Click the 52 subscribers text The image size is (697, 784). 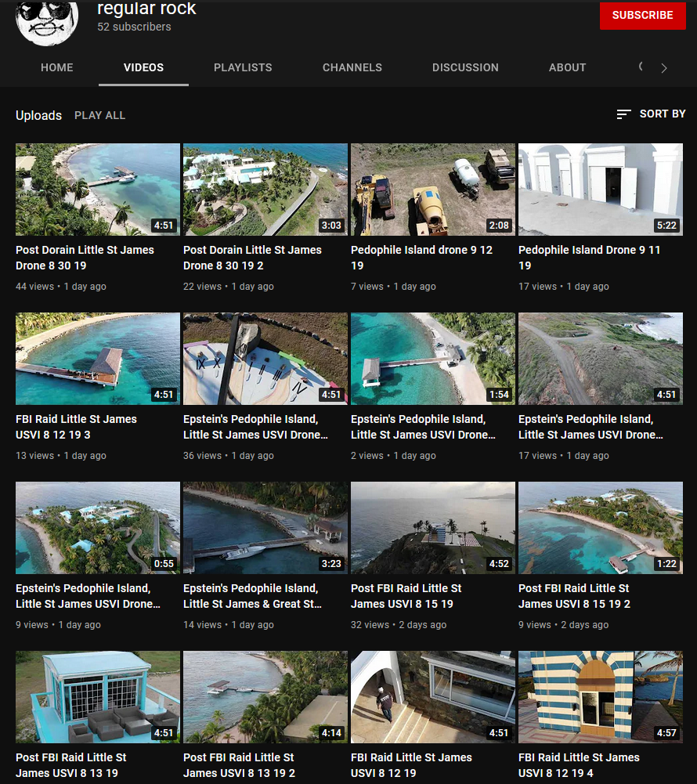point(134,27)
